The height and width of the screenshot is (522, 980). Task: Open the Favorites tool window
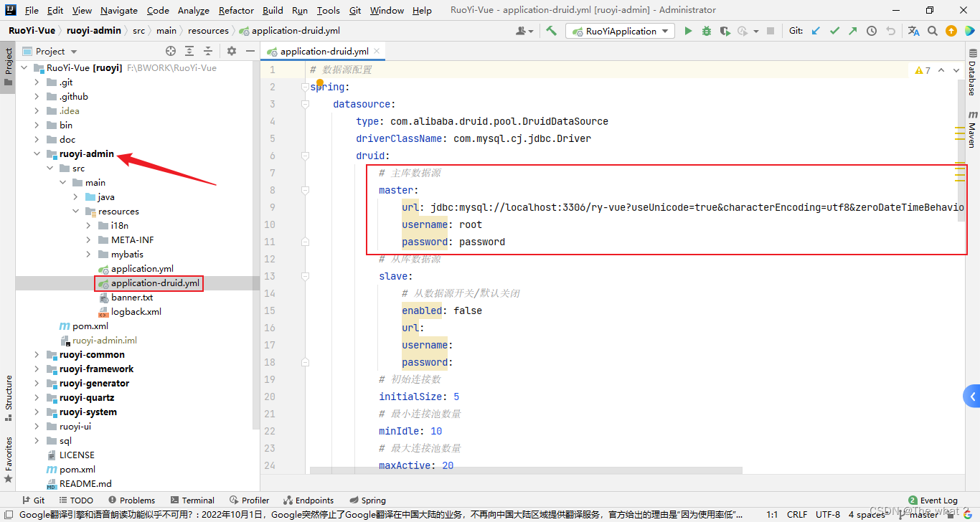(8, 459)
